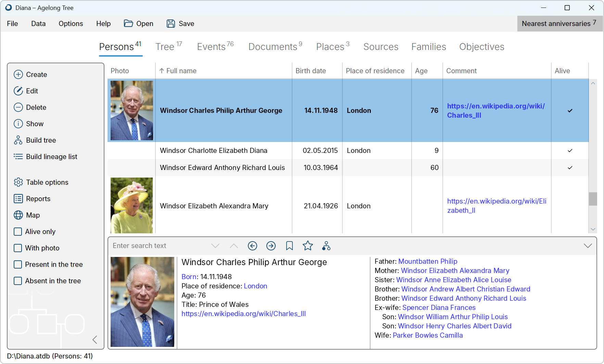
Task: Check the With photo filter
Action: point(18,248)
